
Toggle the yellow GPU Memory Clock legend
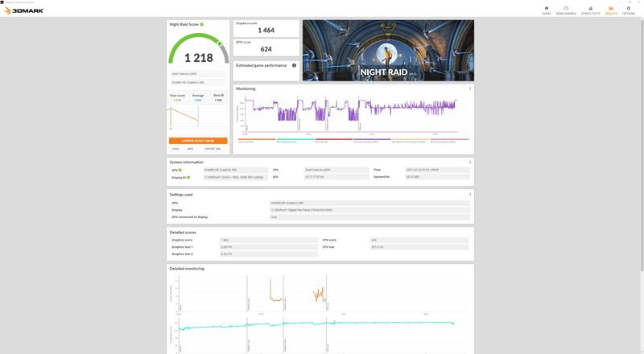(x=411, y=141)
